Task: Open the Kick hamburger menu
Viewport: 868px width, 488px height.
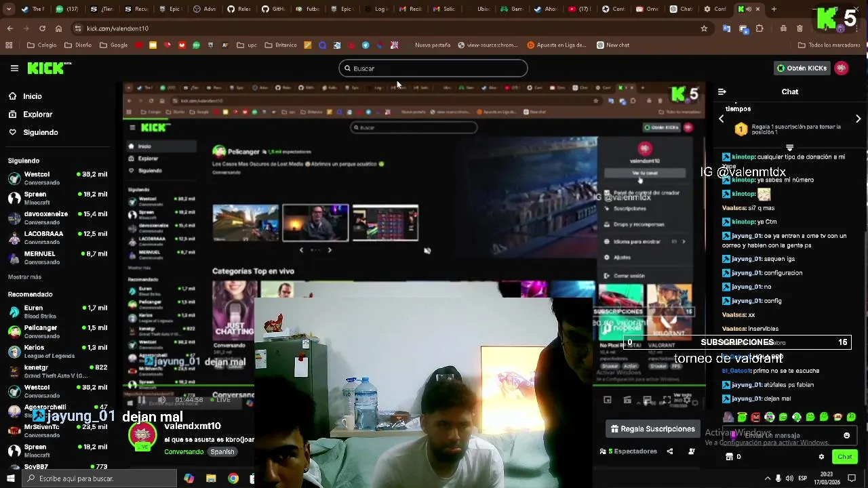Action: (14, 68)
